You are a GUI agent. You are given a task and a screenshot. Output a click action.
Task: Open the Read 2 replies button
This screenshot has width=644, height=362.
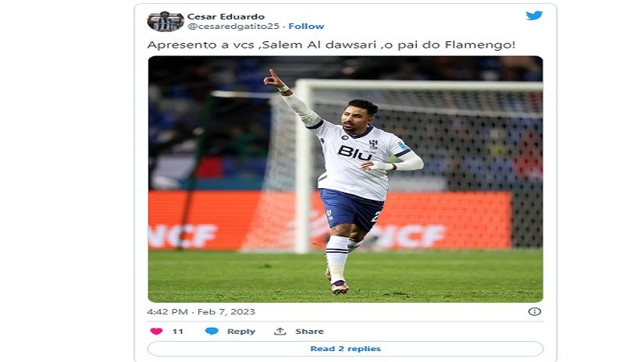click(x=345, y=349)
